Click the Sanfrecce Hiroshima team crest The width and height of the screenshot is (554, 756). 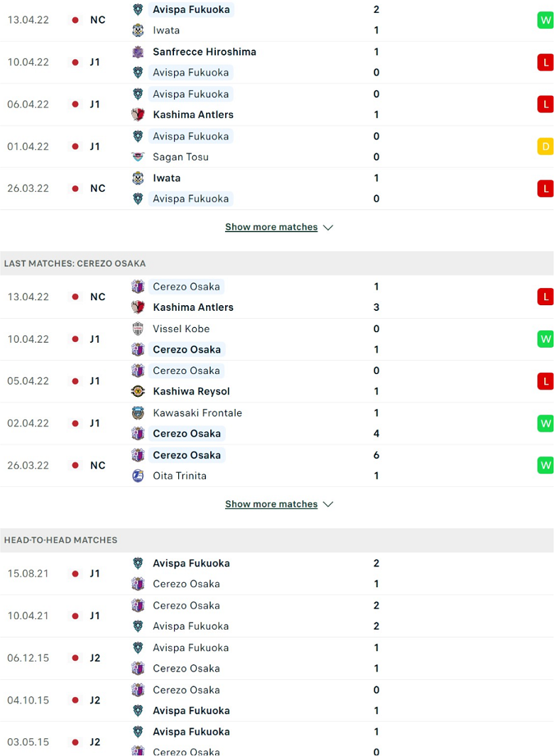138,52
